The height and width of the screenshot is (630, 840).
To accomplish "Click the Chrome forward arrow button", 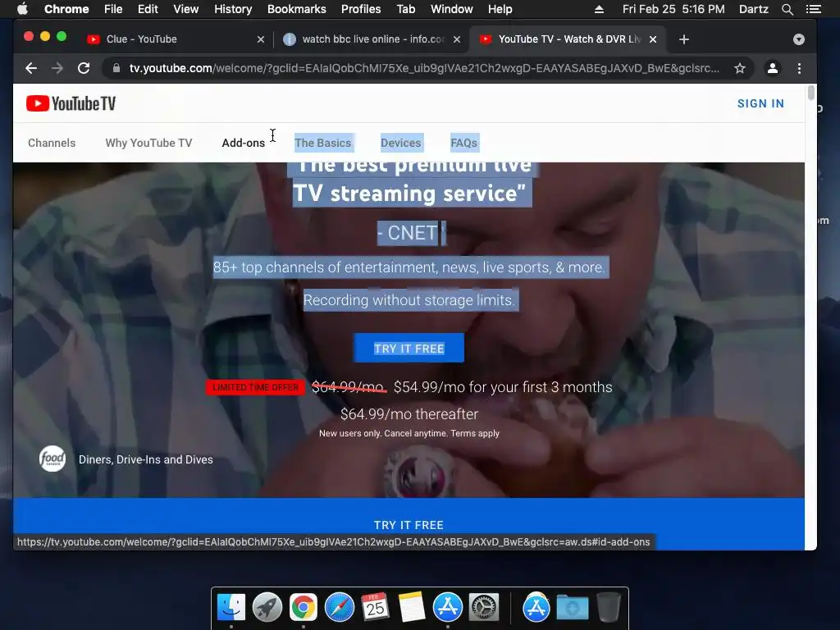I will (x=57, y=68).
